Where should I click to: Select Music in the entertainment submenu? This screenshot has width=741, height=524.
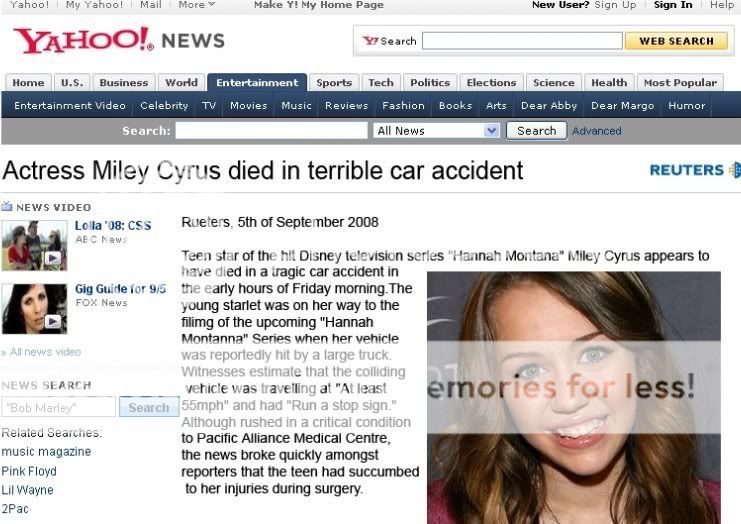[x=296, y=105]
